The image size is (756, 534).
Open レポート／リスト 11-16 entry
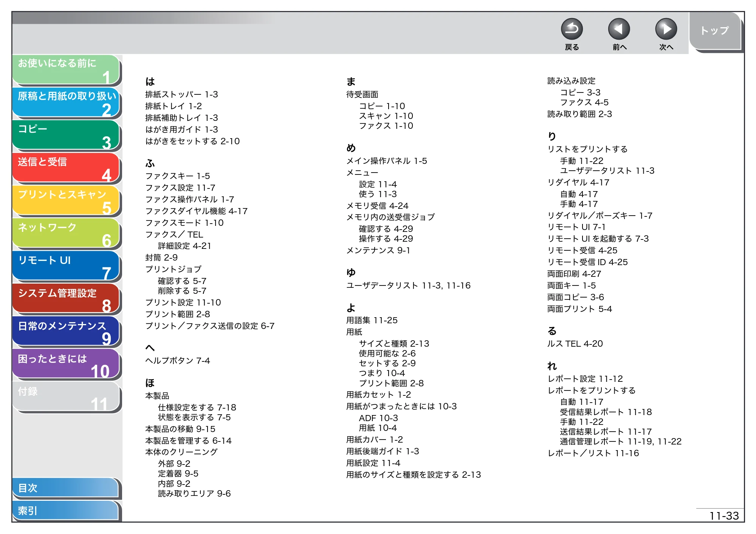click(593, 453)
